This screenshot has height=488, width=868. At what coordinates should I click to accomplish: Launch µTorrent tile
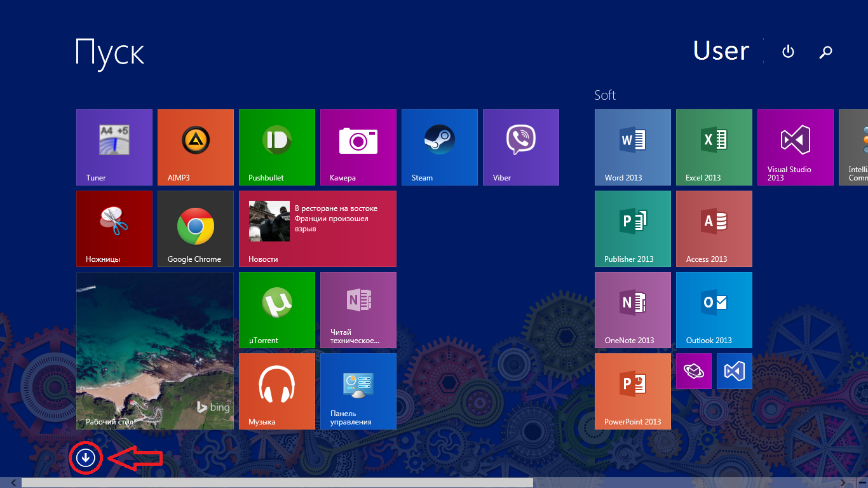(x=277, y=310)
